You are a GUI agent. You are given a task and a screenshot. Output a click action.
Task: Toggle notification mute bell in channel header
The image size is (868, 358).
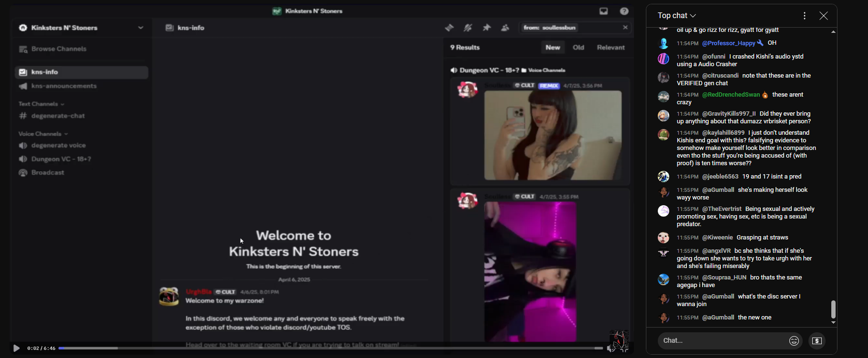click(468, 28)
